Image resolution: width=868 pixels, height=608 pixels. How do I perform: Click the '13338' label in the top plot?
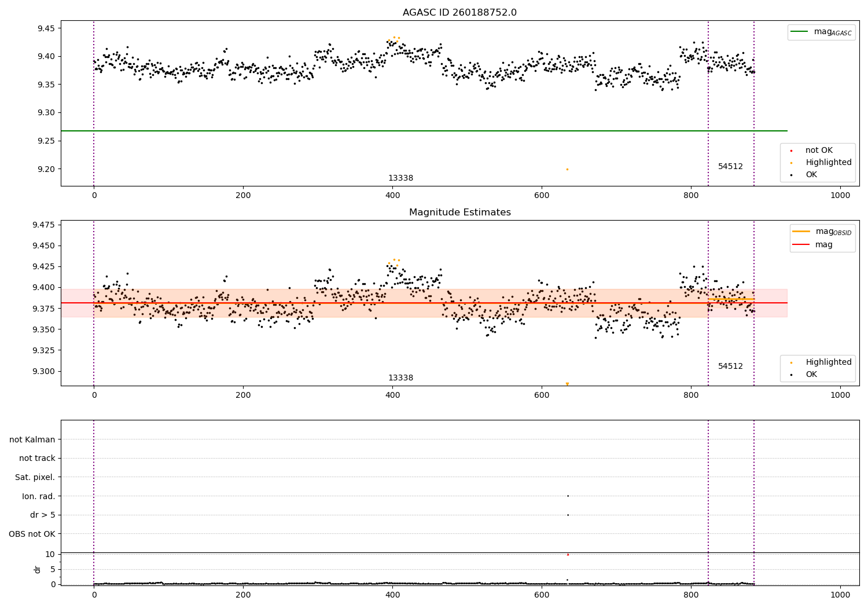(x=400, y=178)
